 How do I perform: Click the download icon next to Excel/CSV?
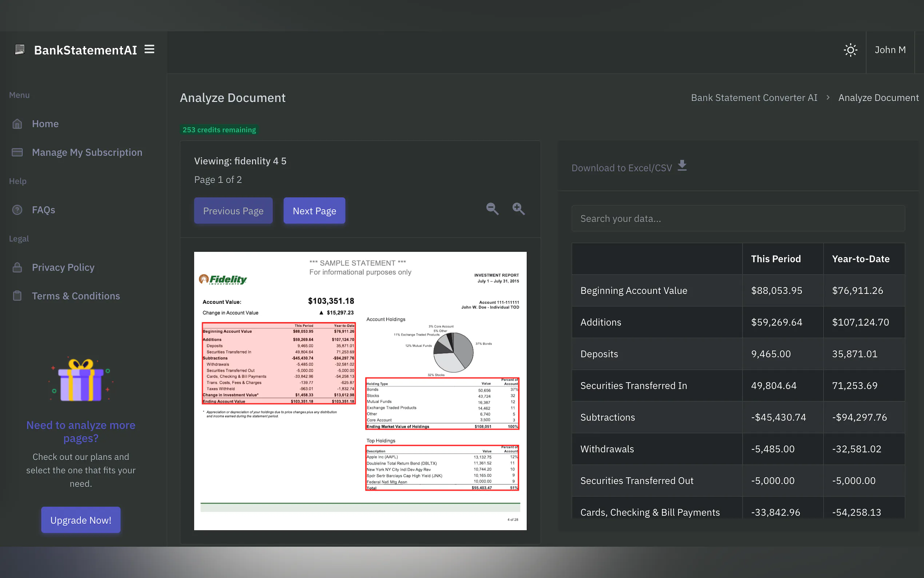(682, 166)
